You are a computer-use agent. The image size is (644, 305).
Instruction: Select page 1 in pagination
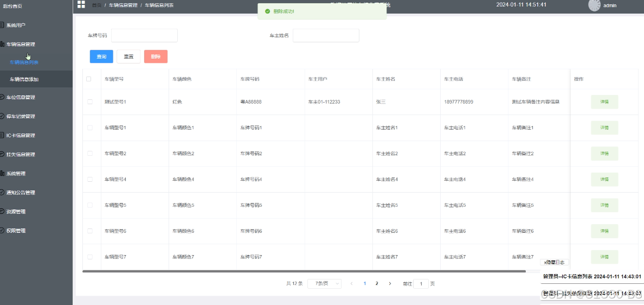364,283
